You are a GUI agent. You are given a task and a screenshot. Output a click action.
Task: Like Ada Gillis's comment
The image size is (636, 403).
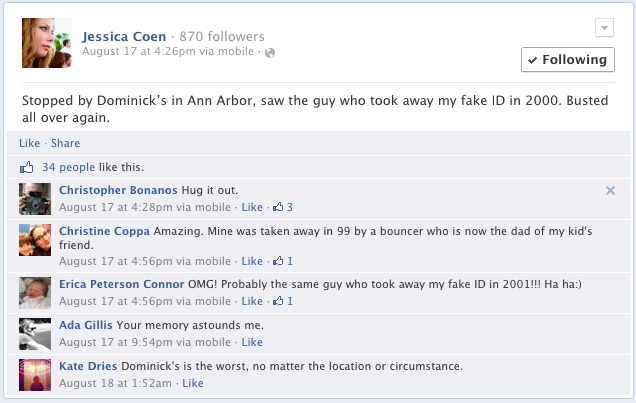[252, 342]
